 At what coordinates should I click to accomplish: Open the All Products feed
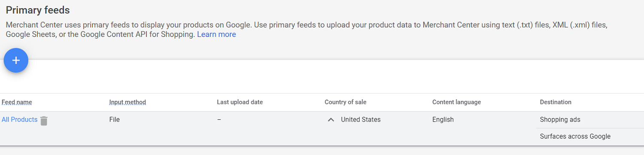[x=19, y=120]
